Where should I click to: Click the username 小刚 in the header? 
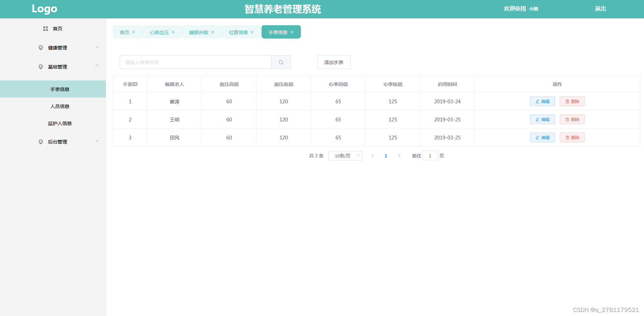[533, 9]
